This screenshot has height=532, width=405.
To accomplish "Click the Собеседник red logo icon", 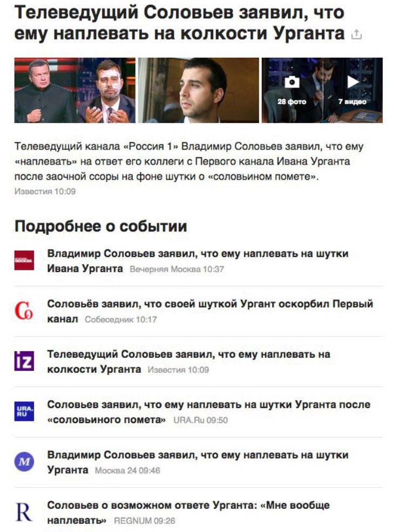I will coord(24,310).
